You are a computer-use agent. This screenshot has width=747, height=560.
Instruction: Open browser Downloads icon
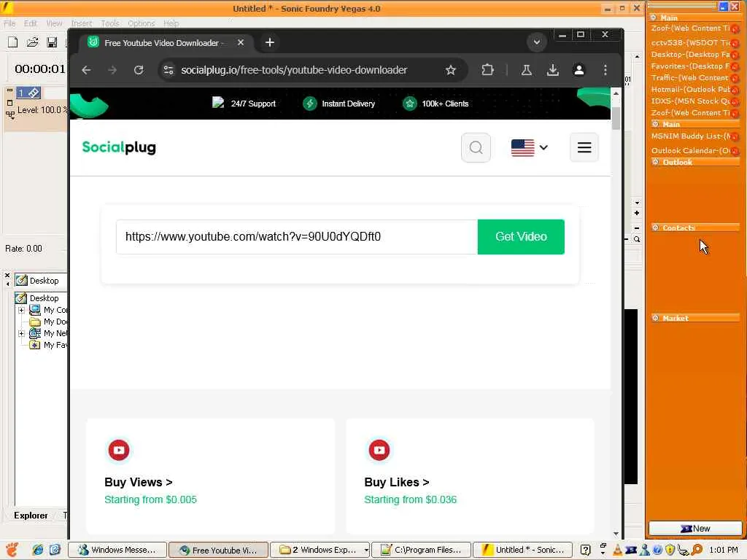coord(553,70)
